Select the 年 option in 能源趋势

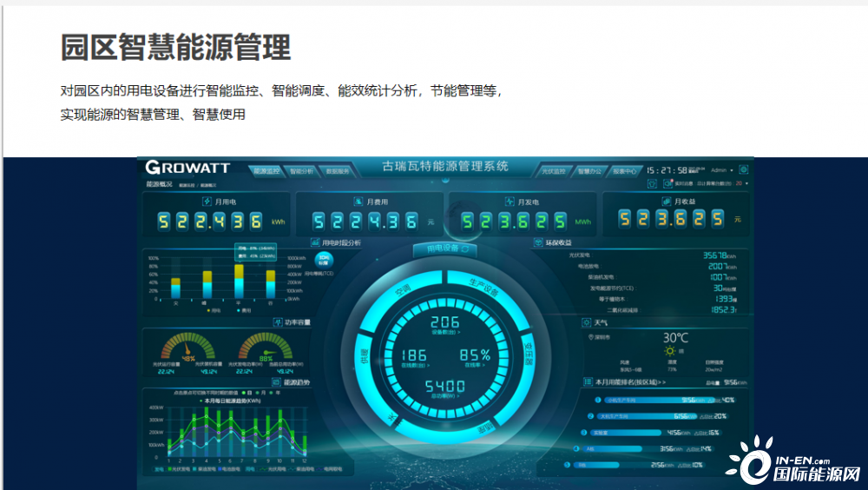click(274, 393)
